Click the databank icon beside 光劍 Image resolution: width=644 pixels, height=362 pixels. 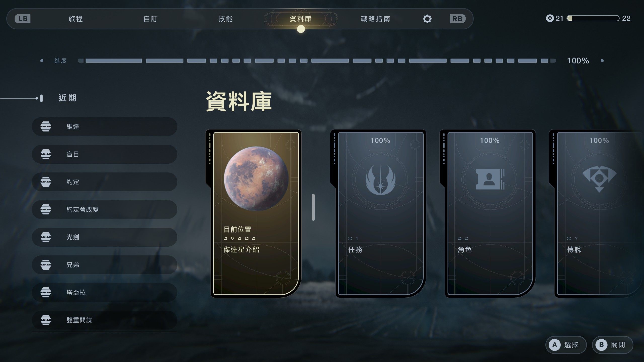click(x=46, y=237)
